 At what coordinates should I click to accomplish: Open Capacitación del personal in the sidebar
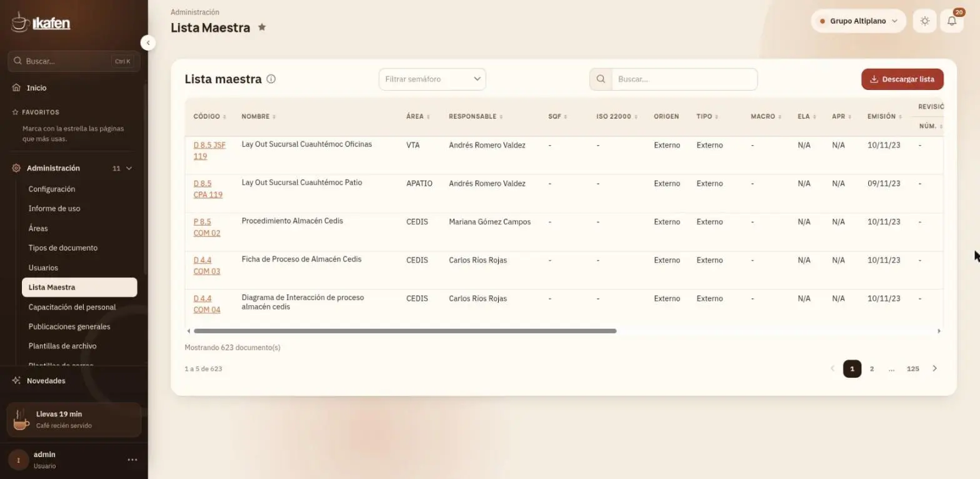(72, 307)
